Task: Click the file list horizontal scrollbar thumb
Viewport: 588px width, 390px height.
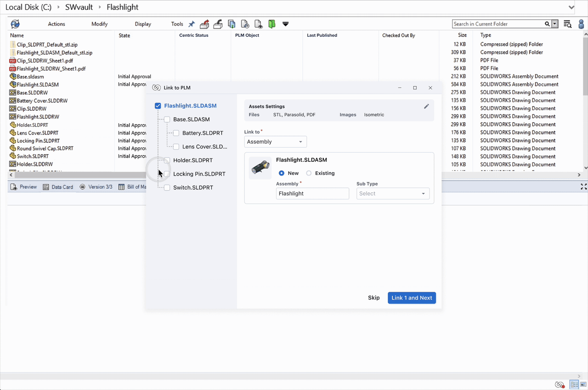Action: pos(80,175)
